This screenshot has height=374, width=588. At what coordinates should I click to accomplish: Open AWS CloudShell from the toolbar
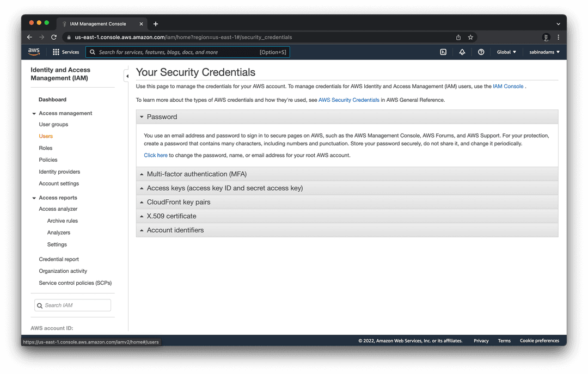click(x=443, y=52)
